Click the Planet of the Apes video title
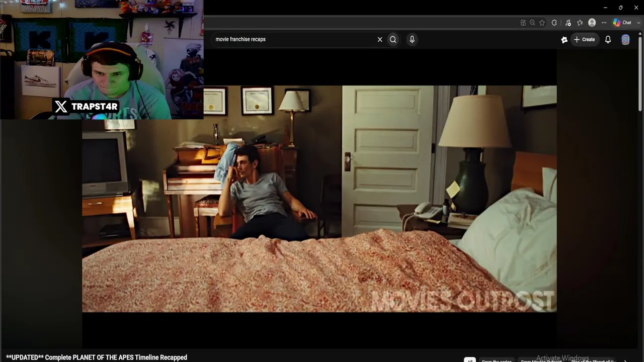Viewport: 644px width, 362px height. coord(97,357)
